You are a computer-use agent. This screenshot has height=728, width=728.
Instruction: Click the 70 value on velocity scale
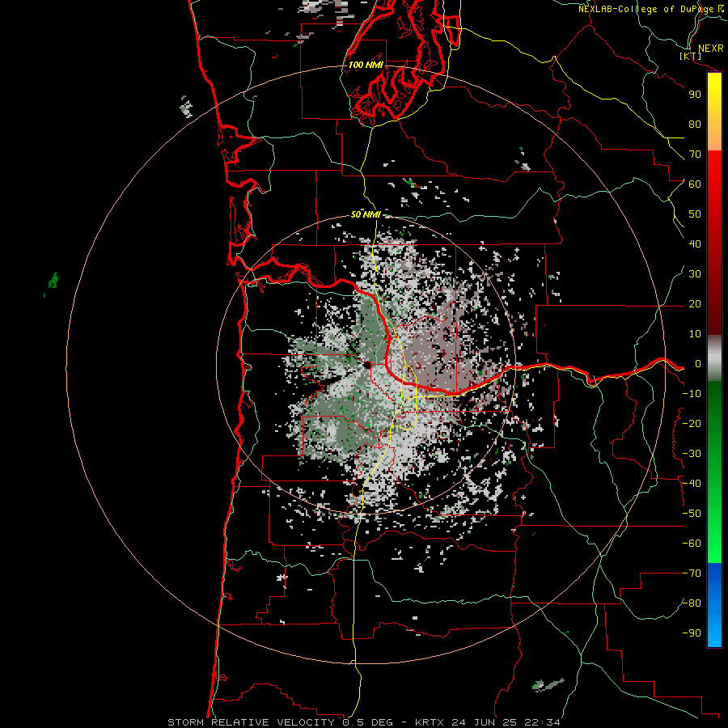point(695,154)
